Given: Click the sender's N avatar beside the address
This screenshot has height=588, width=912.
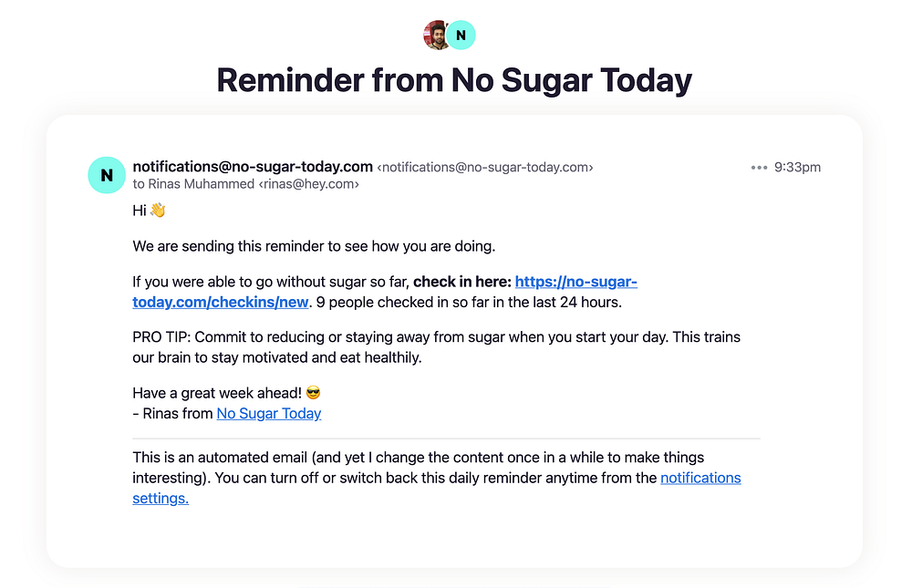Looking at the screenshot, I should [107, 175].
